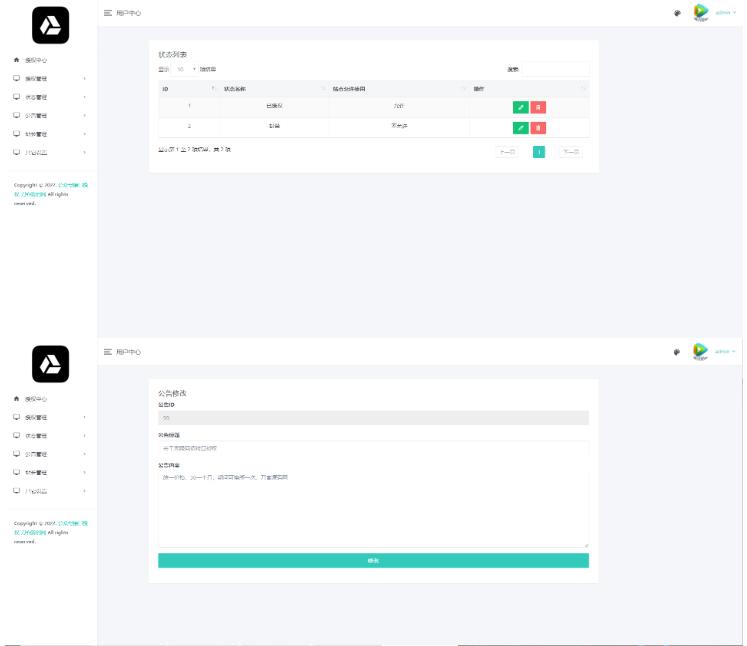
Task: Click the green edit icon for status row 2
Action: [x=520, y=127]
